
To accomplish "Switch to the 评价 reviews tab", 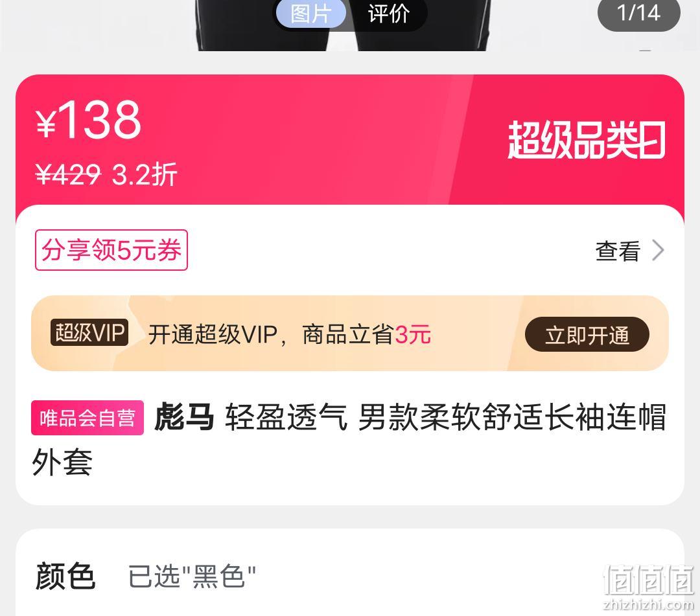I will tap(389, 14).
